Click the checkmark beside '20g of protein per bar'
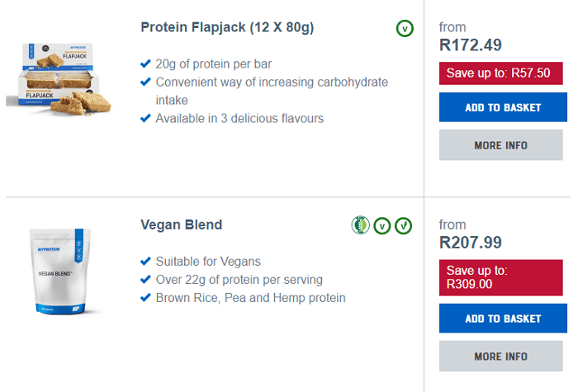This screenshot has width=578, height=392. tap(146, 64)
